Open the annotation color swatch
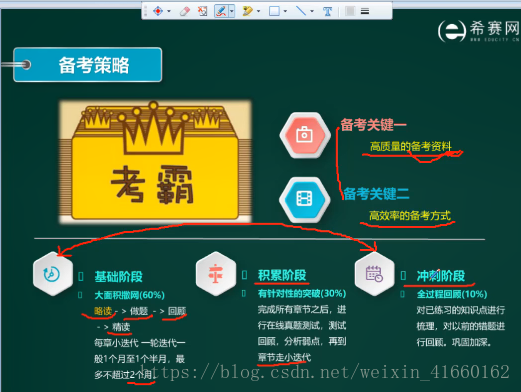Image resolution: width=521 pixels, height=392 pixels. click(x=350, y=11)
